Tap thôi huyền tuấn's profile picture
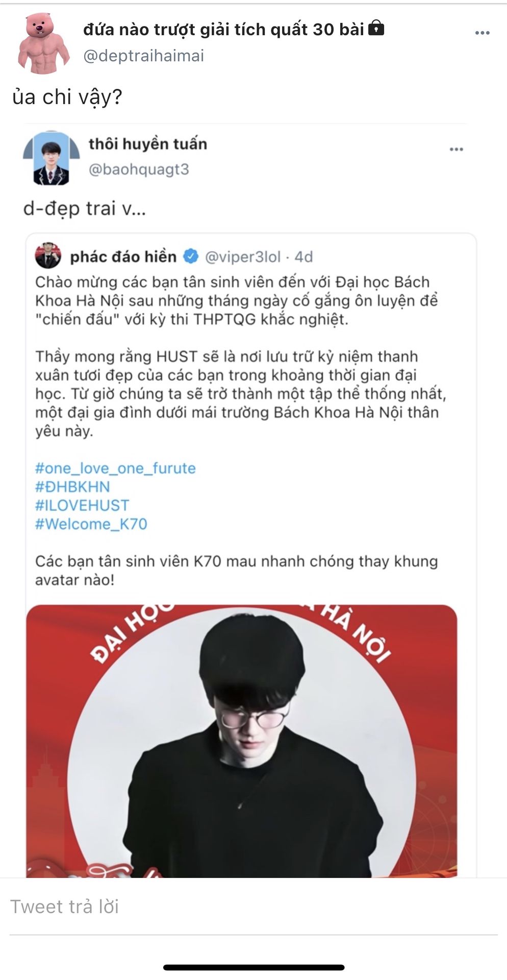 (51, 158)
